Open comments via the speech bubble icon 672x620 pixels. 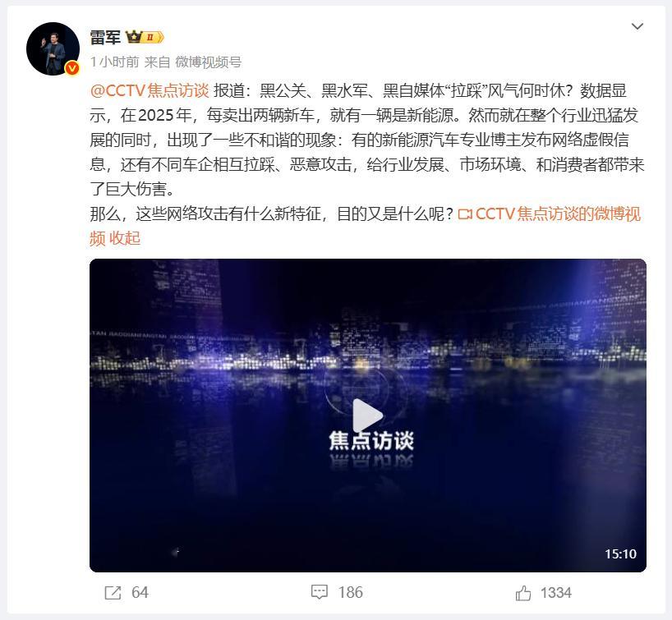click(x=320, y=592)
